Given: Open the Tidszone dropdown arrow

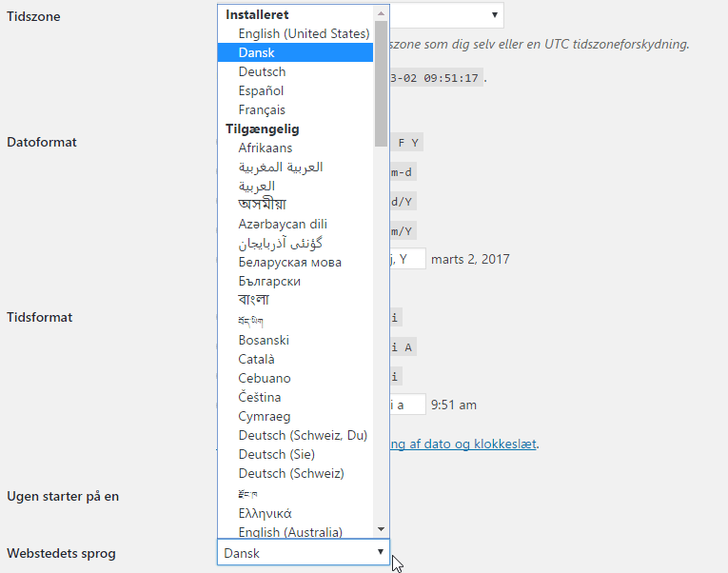Looking at the screenshot, I should [x=494, y=15].
